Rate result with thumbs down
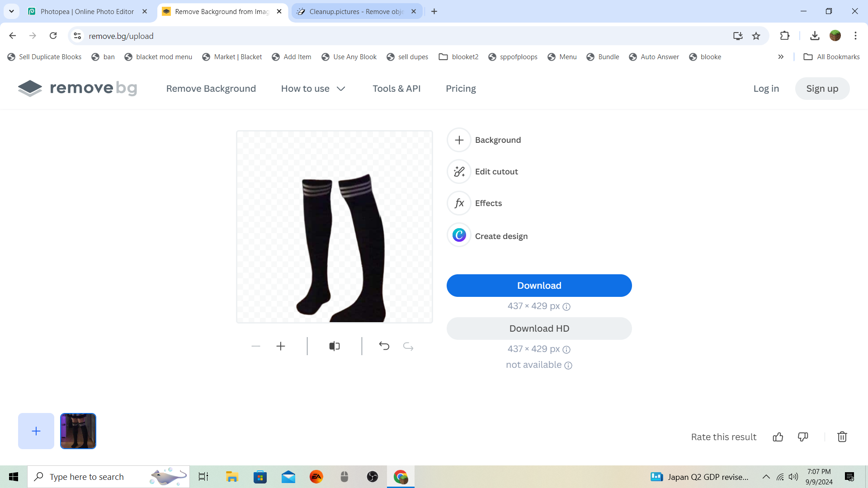The width and height of the screenshot is (868, 488). click(803, 437)
